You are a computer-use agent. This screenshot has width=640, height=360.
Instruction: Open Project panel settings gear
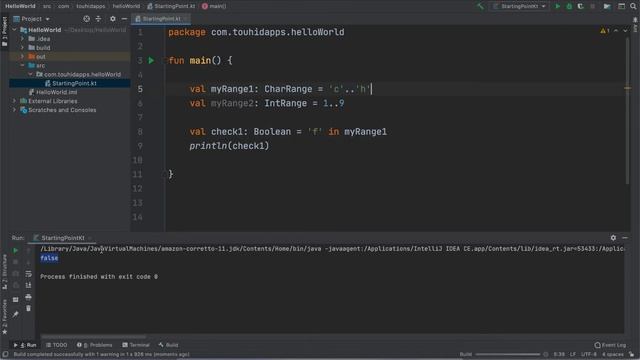pyautogui.click(x=113, y=19)
